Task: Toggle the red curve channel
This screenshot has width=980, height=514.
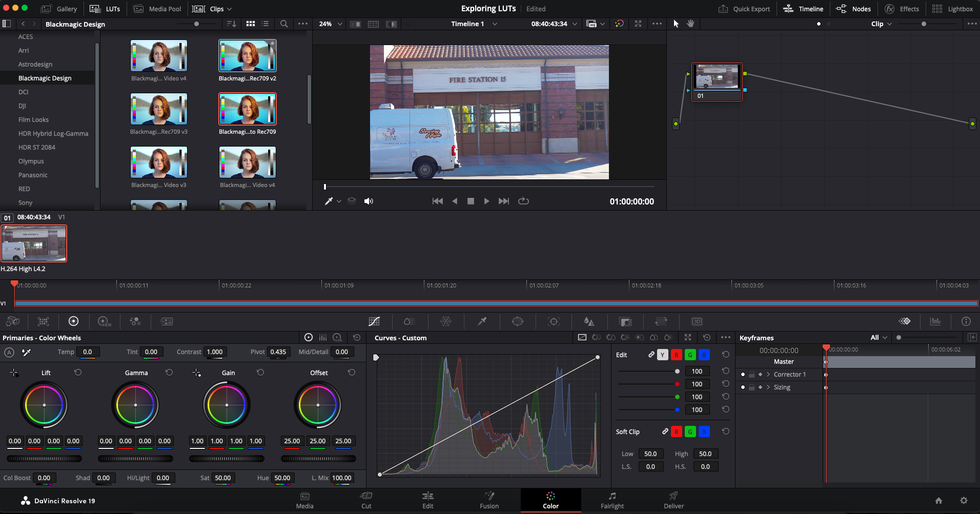Action: pyautogui.click(x=677, y=355)
